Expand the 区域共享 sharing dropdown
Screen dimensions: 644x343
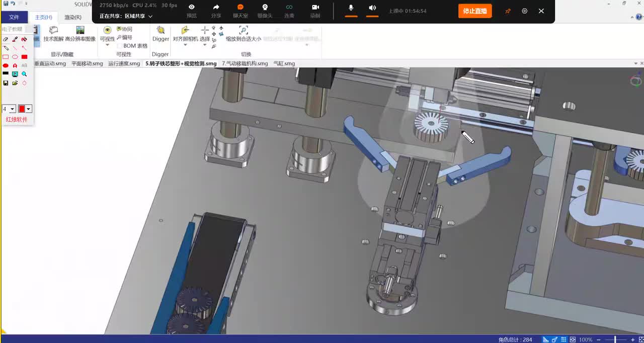(x=150, y=16)
